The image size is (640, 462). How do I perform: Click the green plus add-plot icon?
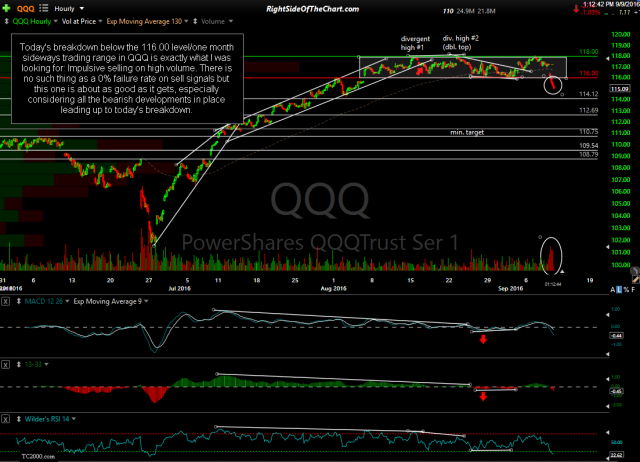6,8
